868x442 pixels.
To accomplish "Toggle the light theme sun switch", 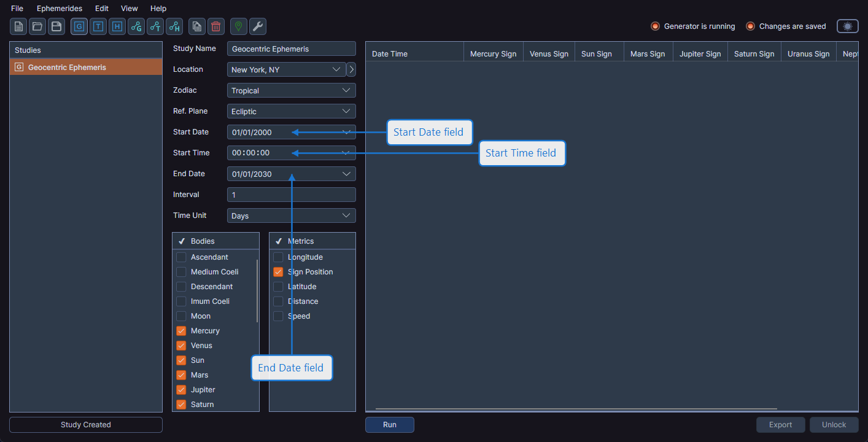I will click(847, 26).
